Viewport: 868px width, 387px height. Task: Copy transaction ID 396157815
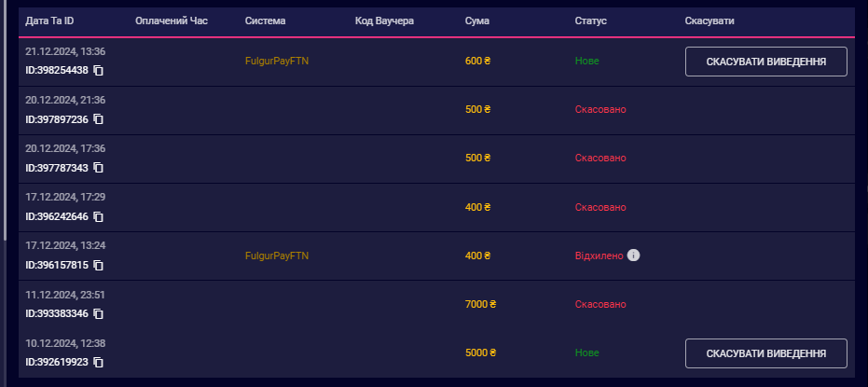tap(98, 265)
